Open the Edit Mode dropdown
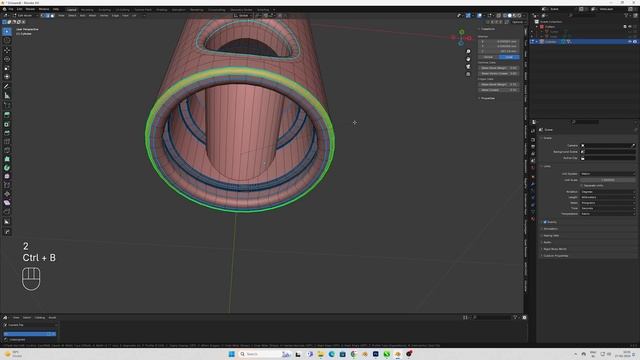This screenshot has width=640, height=360. pyautogui.click(x=25, y=16)
